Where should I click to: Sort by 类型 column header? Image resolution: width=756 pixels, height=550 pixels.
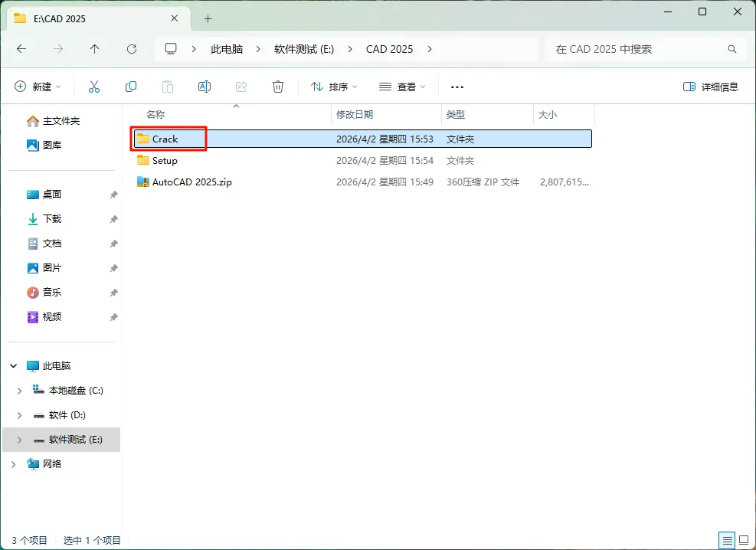tap(455, 114)
